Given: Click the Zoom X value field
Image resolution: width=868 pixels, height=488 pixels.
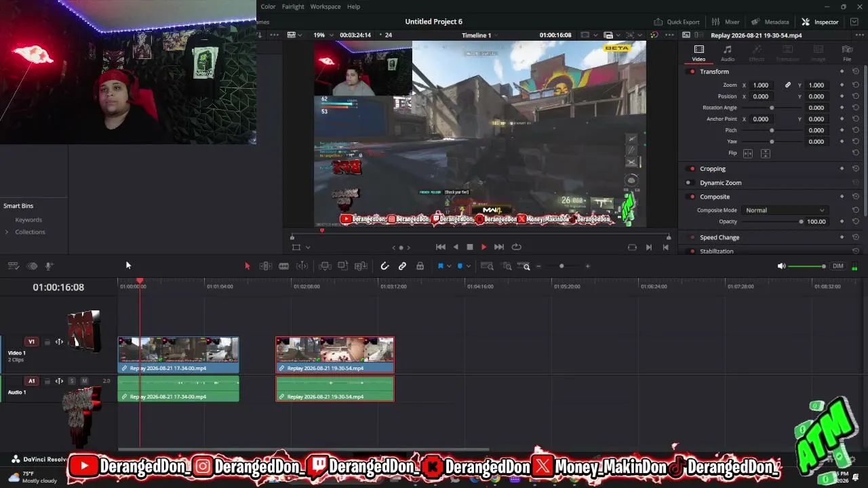Looking at the screenshot, I should click(761, 85).
